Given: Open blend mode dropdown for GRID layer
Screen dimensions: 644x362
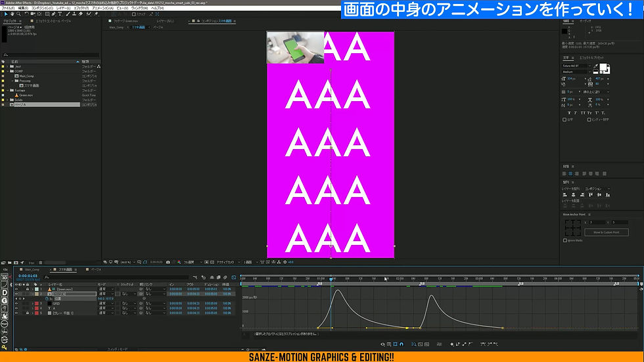Looking at the screenshot, I should tap(106, 304).
